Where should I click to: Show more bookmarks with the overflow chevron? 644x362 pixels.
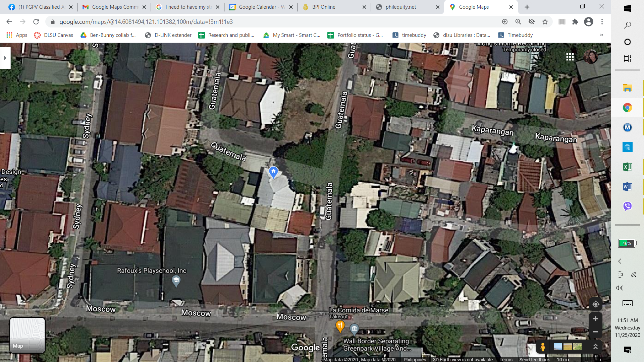[601, 35]
